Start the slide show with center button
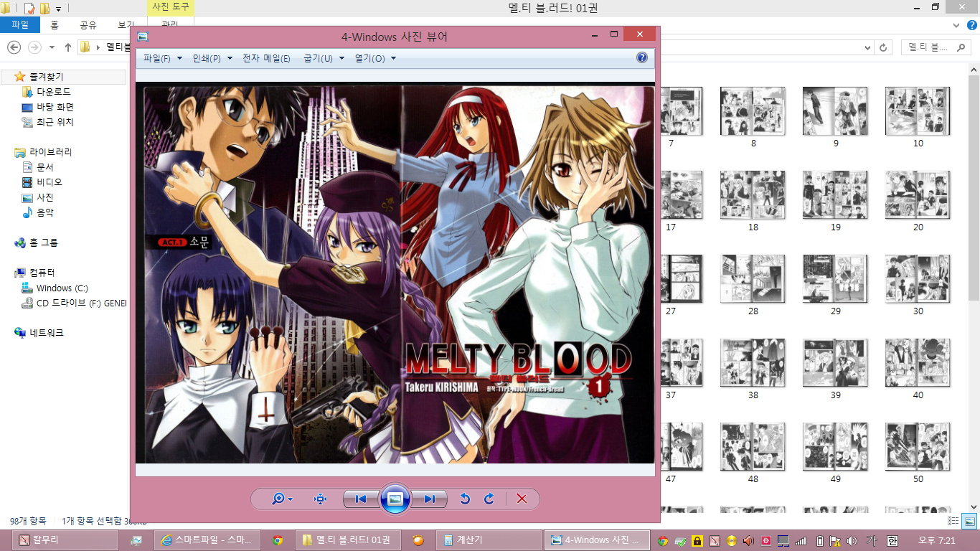This screenshot has height=551, width=980. pyautogui.click(x=395, y=499)
